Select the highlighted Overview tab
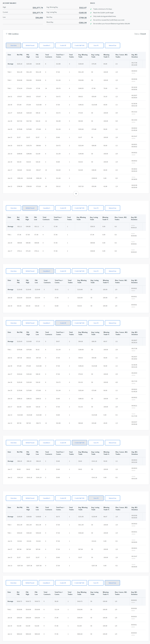Image resolution: width=150 pixels, height=644 pixels. [x=14, y=45]
